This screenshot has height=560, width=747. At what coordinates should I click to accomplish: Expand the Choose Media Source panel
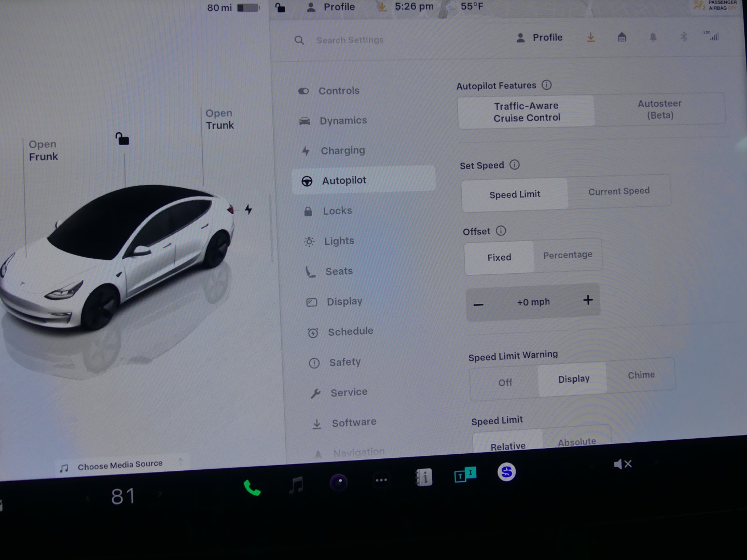[x=120, y=465]
